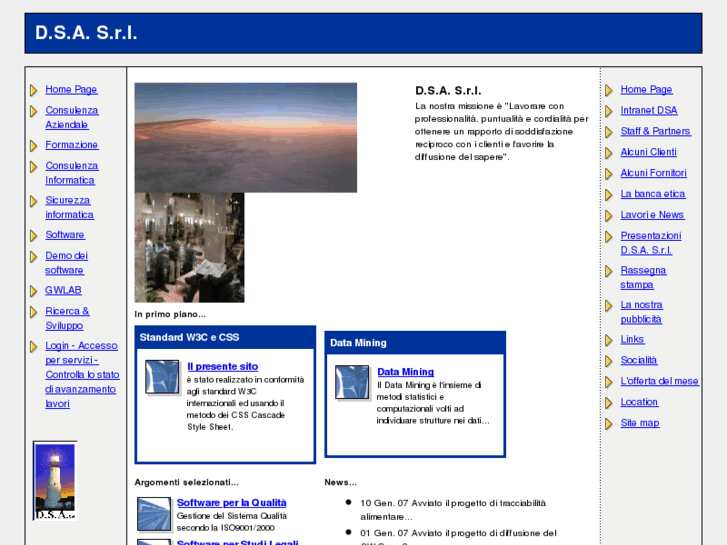727x545 pixels.
Task: Click arrow bullet next to Consulenza Aziendale
Action: click(x=33, y=111)
